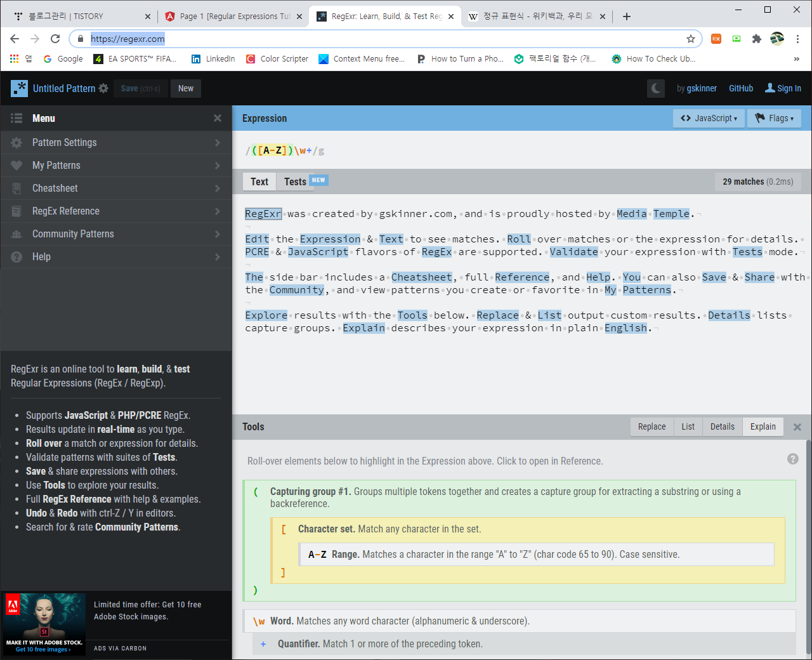Open a new browser tab
812x660 pixels.
pos(627,16)
